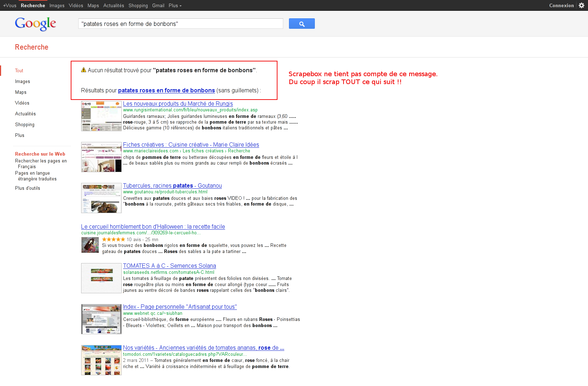Click the five-star rating on Halloween recipe
The height and width of the screenshot is (386, 588).
(x=113, y=239)
